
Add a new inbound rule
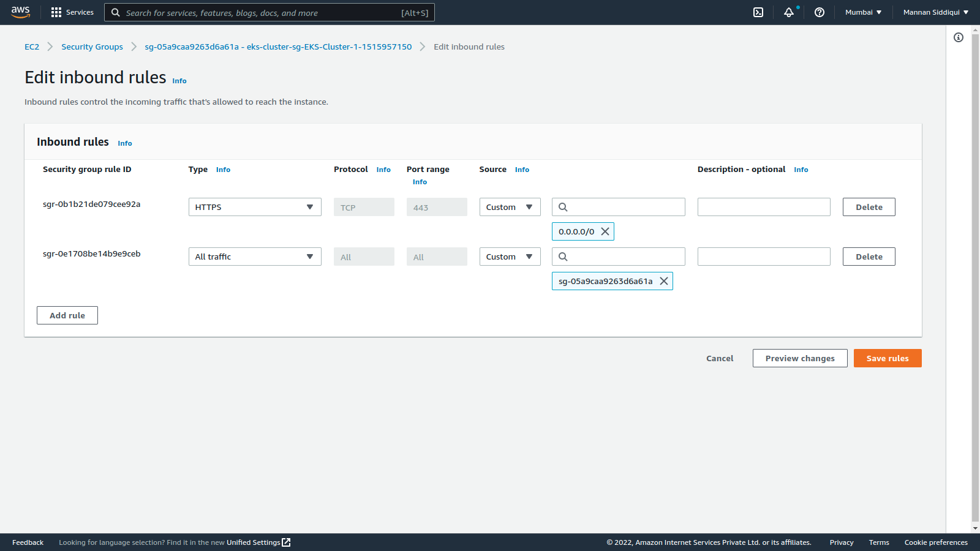[67, 315]
